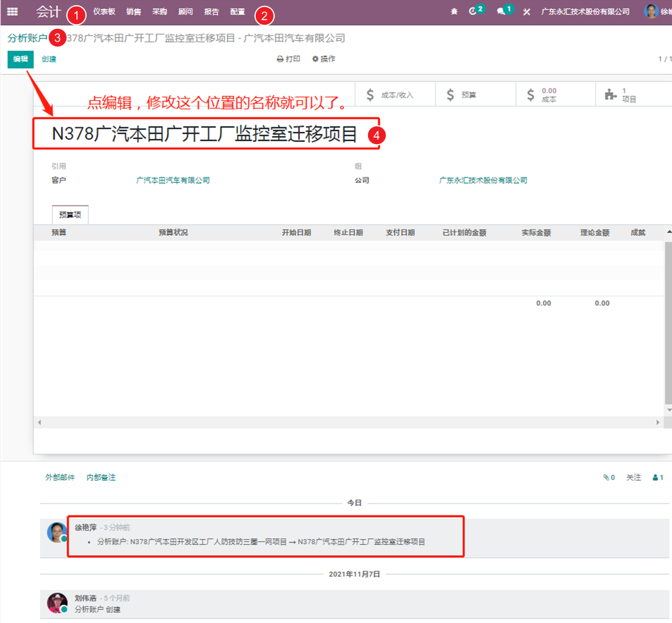Viewport: 672px width, 623px height.
Task: Open the apps grid menu icon
Action: click(x=12, y=12)
